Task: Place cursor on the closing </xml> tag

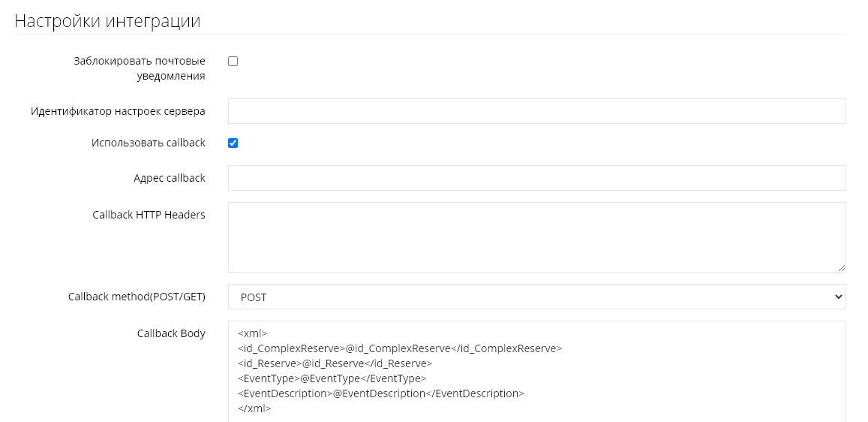Action: point(254,408)
